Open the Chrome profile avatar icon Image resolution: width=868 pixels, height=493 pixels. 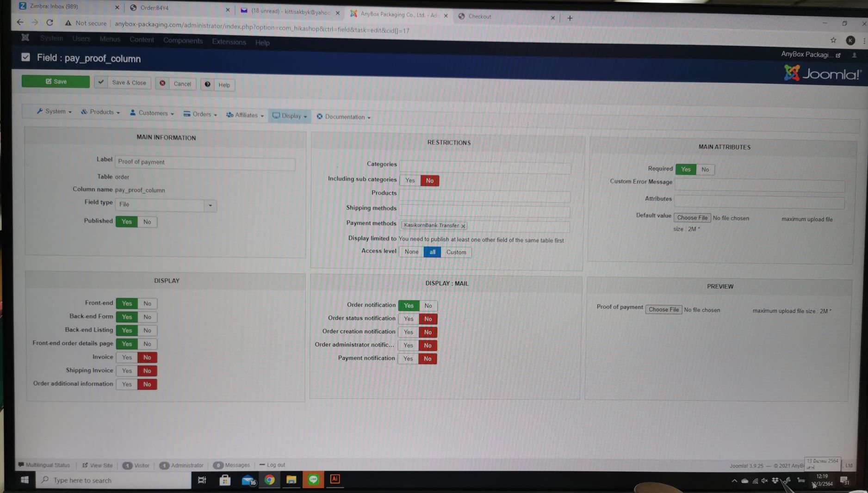click(850, 41)
